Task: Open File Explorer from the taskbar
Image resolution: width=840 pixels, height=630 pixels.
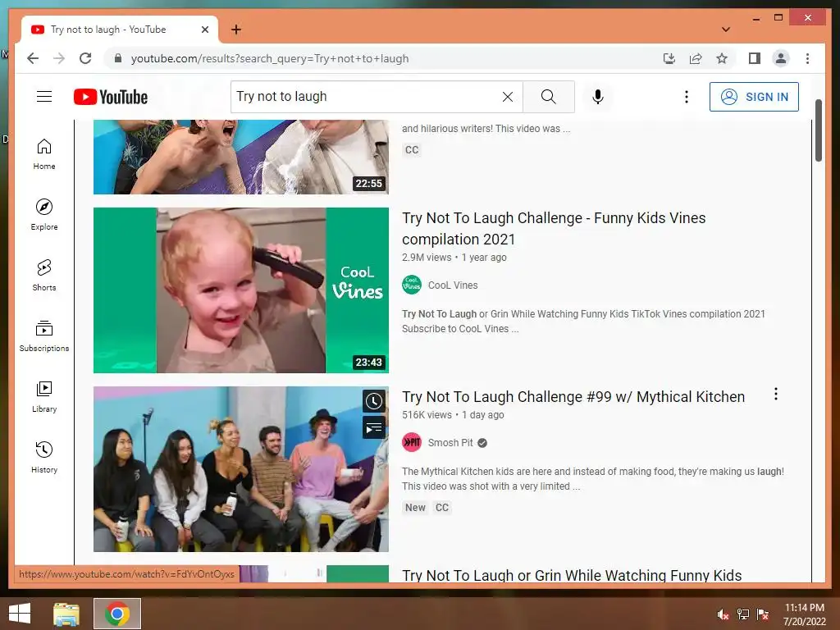Action: 66,614
